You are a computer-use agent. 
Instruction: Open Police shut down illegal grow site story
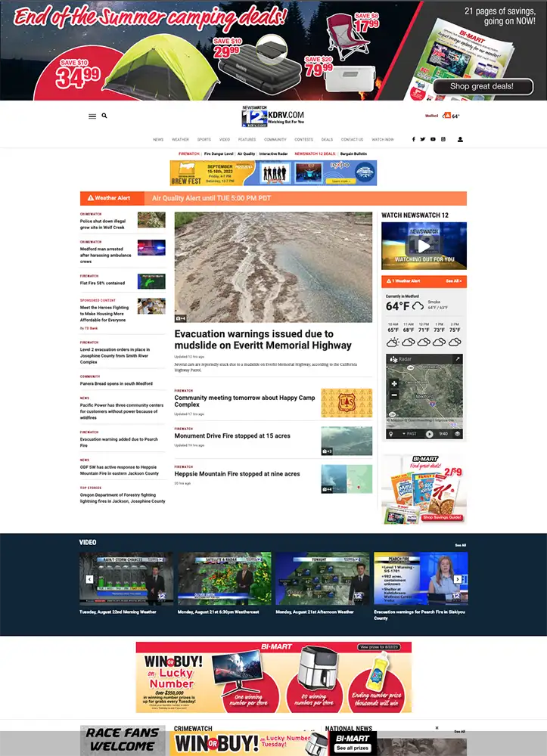pos(103,225)
